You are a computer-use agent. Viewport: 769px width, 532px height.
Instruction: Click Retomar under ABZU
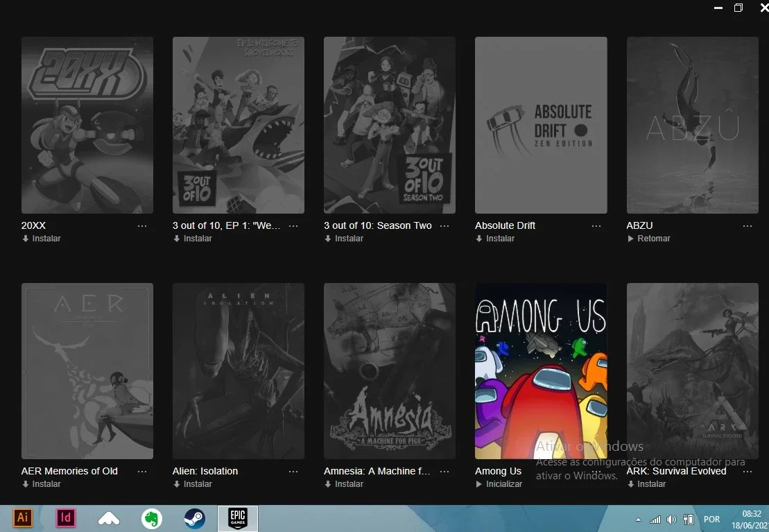pyautogui.click(x=648, y=239)
